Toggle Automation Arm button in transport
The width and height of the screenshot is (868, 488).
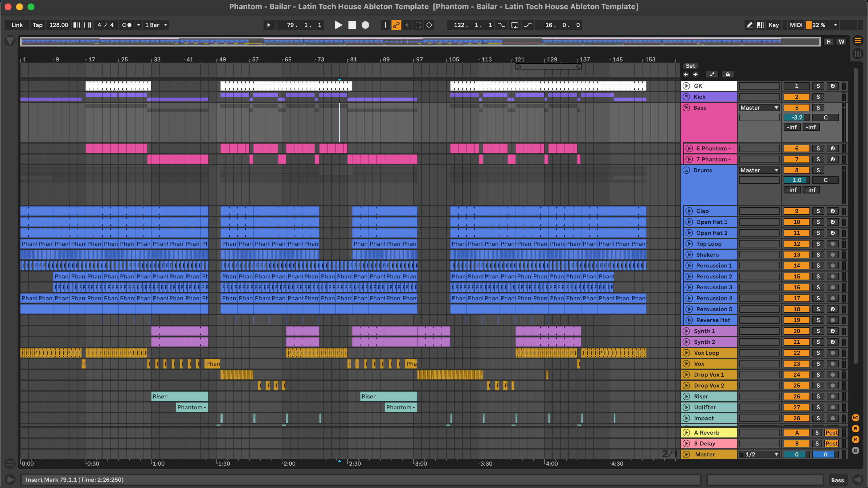[x=396, y=25]
